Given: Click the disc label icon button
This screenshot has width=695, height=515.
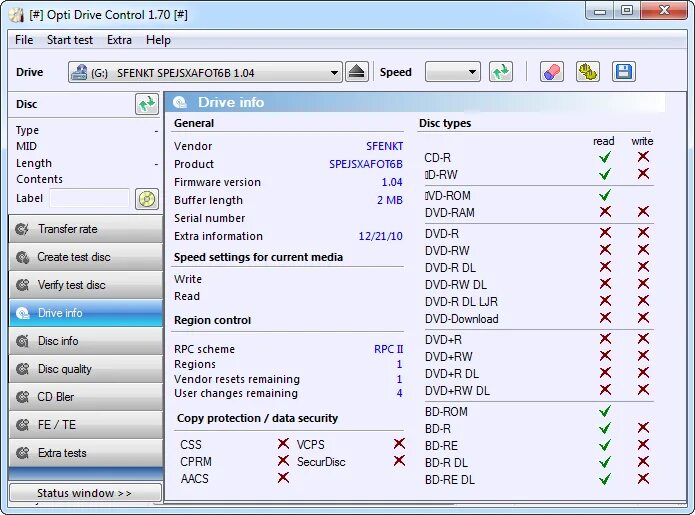Looking at the screenshot, I should (x=147, y=199).
